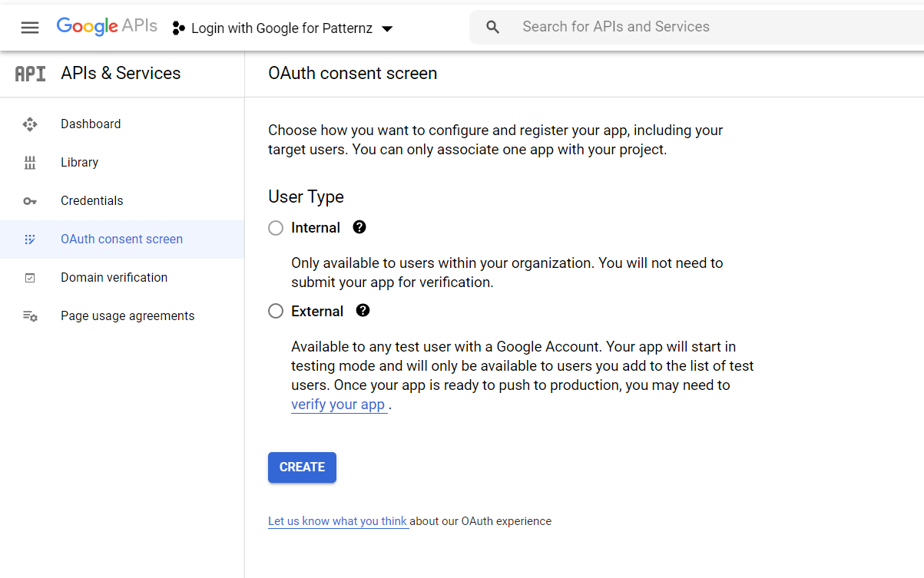Click the Google APIs logo
Screen dimensions: 924x578
tap(107, 26)
